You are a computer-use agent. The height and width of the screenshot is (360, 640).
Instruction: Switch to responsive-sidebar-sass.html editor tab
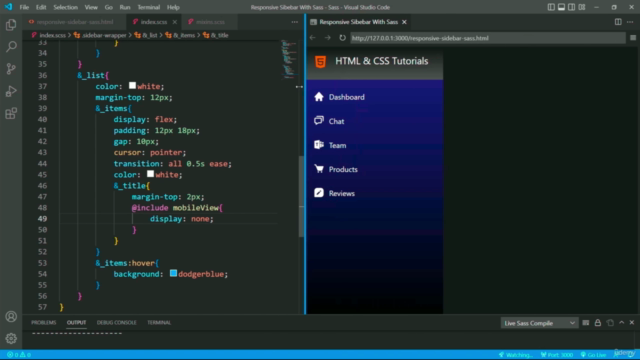74,22
